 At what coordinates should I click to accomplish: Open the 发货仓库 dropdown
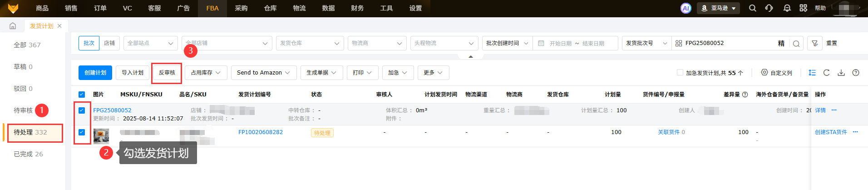[310, 43]
